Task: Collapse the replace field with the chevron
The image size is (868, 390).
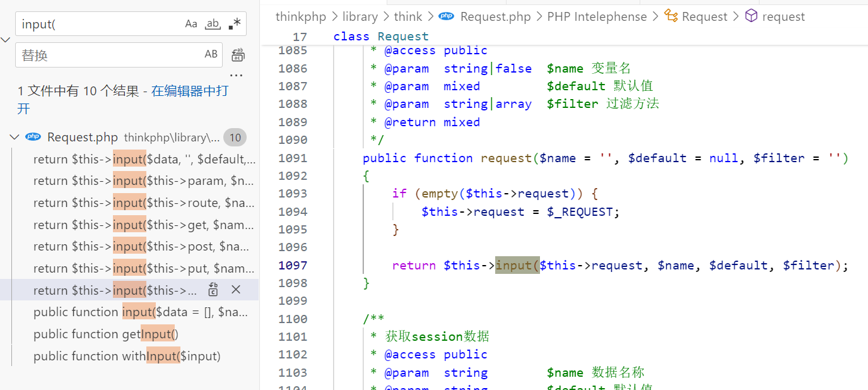Action: (x=6, y=40)
